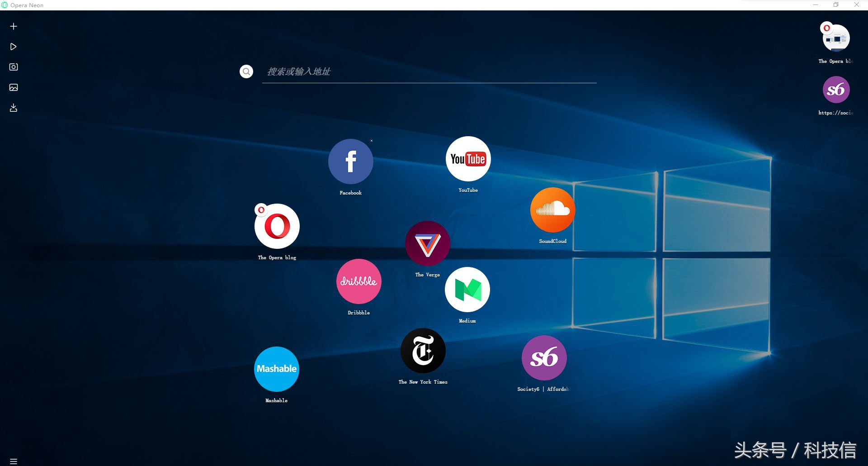Focus the search or address input field
Screen dimensions: 868x466
pos(429,71)
